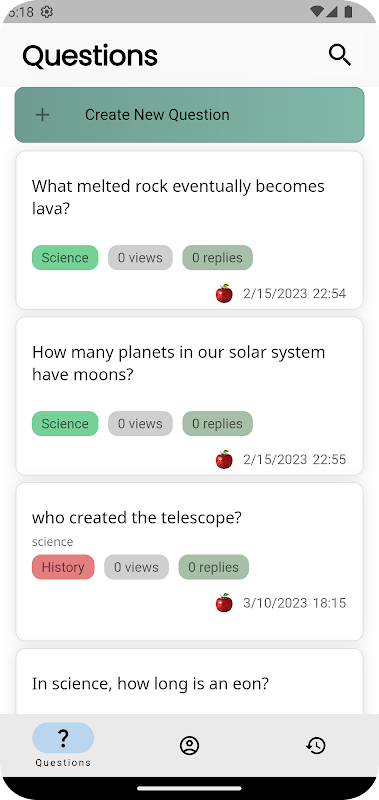Select the Questions tab question-mark icon
The width and height of the screenshot is (379, 800).
click(63, 738)
